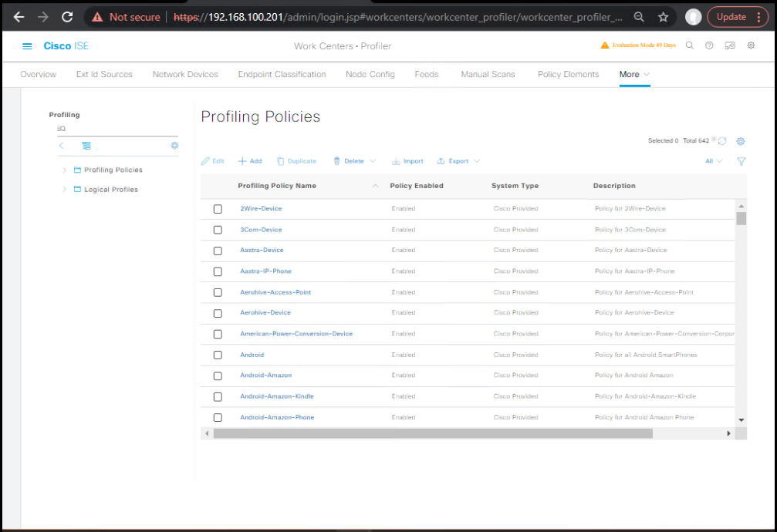Click the Not secure warning icon
This screenshot has height=532, width=777.
point(98,17)
